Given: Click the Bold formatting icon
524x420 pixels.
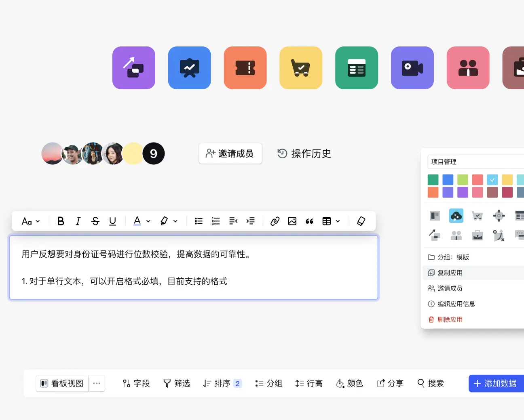Looking at the screenshot, I should [x=61, y=221].
